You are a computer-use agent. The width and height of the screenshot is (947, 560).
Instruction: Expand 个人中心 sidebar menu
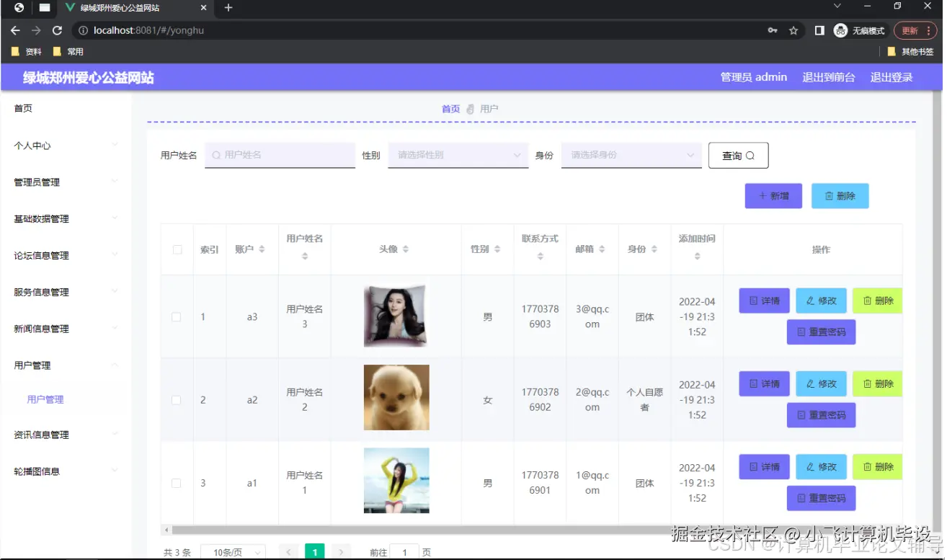tap(66, 146)
